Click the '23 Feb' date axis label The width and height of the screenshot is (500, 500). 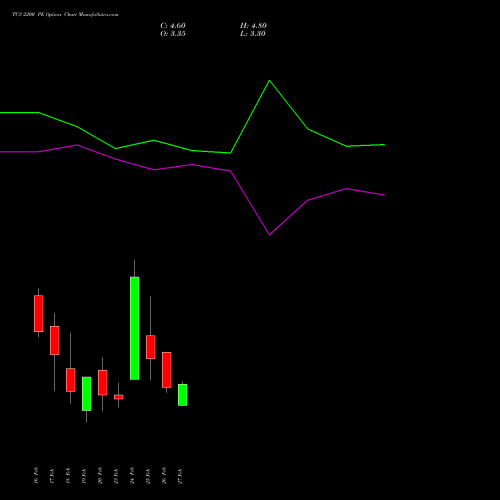pos(116,476)
